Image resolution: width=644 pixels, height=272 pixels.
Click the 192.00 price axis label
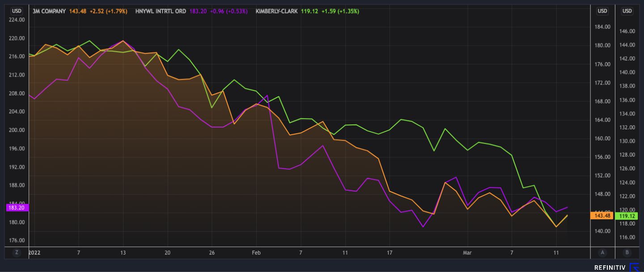tap(17, 167)
